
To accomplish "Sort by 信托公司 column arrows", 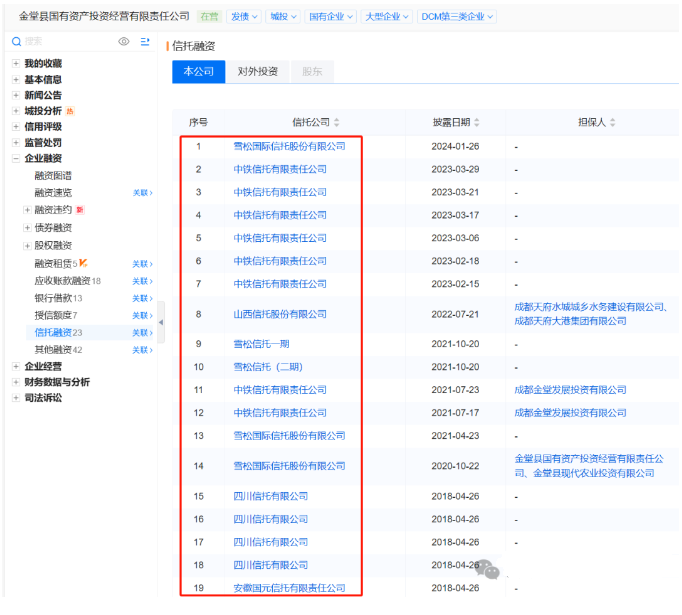I will pos(337,123).
